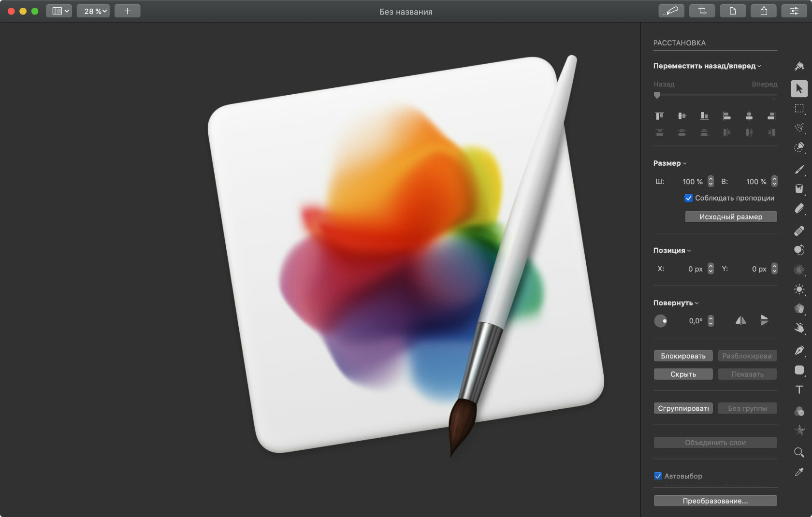Image resolution: width=812 pixels, height=517 pixels.
Task: Select the Paint brush tool
Action: click(x=799, y=169)
